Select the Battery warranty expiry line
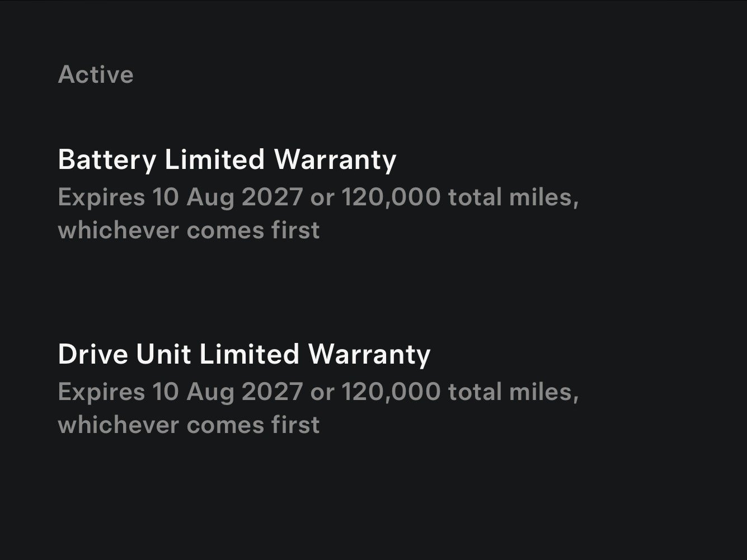The image size is (747, 560). pos(318,197)
